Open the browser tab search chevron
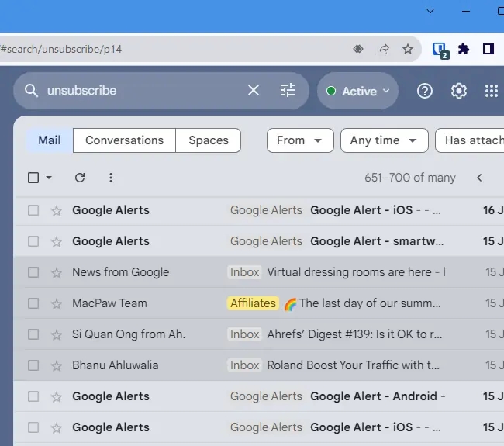Viewport: 504px width, 446px height. click(430, 11)
